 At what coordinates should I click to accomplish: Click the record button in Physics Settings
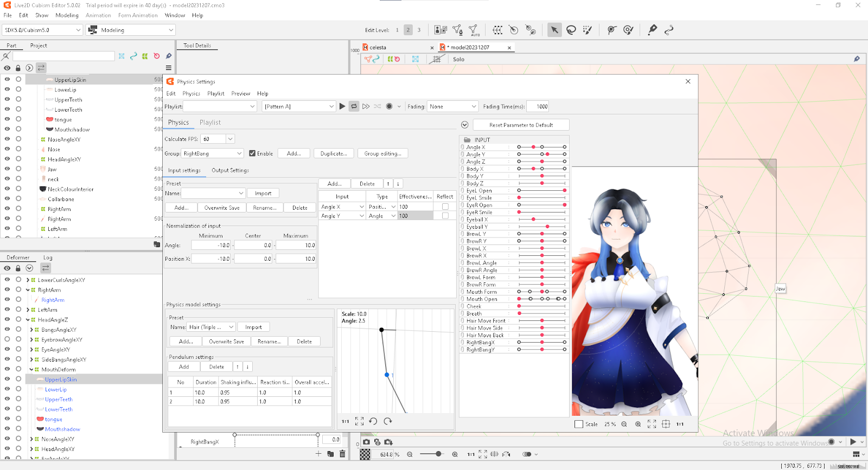[x=389, y=106]
